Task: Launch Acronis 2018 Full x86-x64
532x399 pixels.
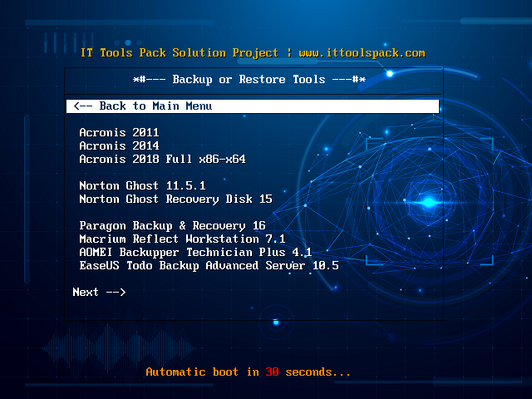Action: click(x=162, y=159)
